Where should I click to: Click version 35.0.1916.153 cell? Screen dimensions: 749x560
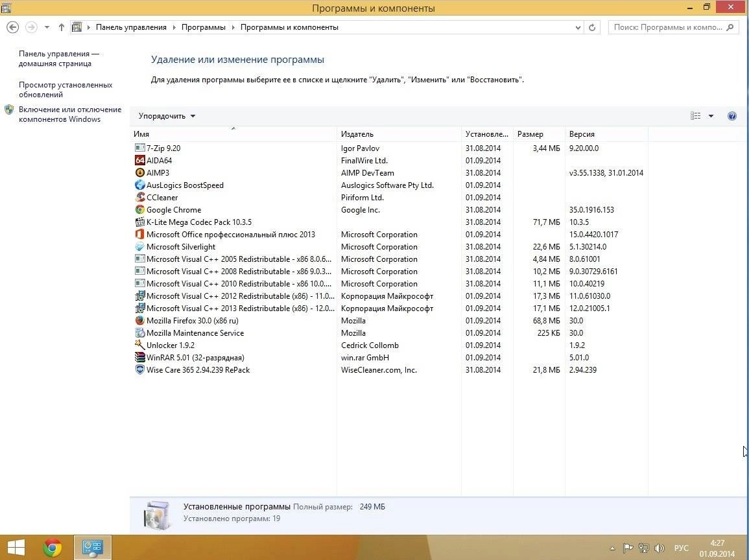591,209
